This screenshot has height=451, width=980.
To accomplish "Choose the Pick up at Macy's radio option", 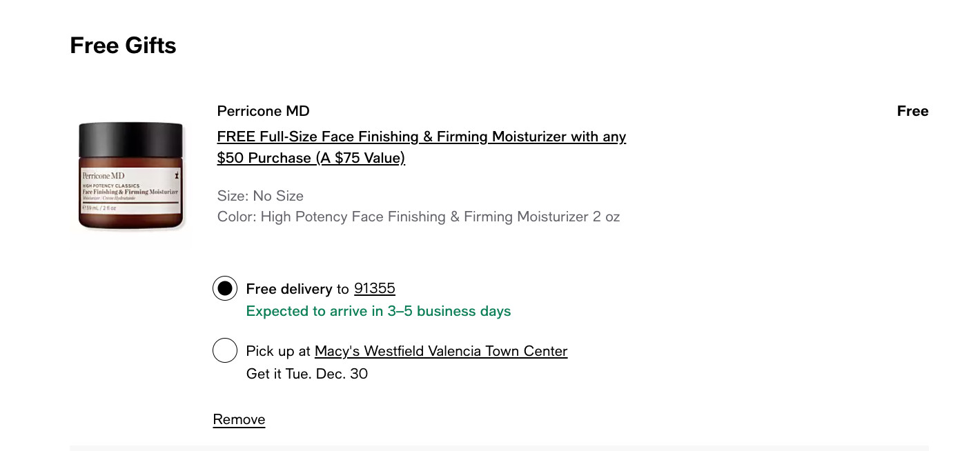I will 225,351.
